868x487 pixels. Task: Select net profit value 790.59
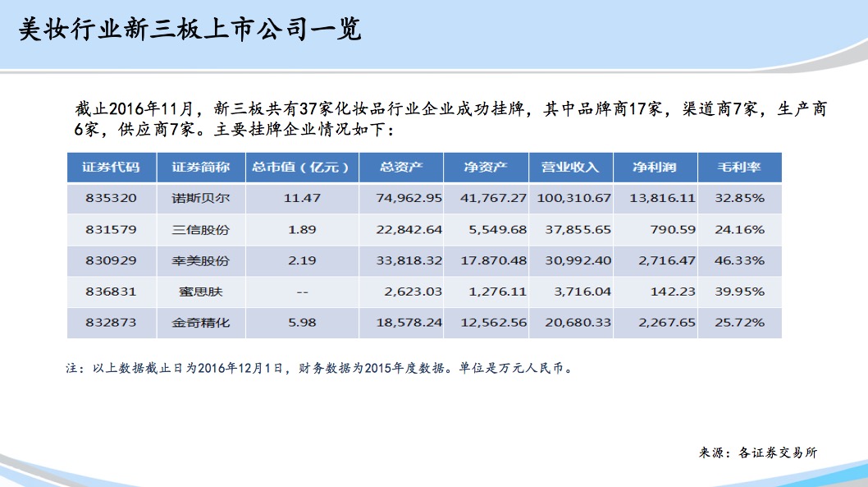(x=673, y=229)
